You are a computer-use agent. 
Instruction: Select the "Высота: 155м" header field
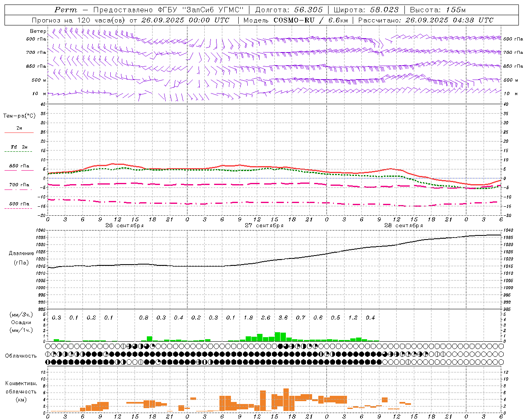(x=437, y=10)
